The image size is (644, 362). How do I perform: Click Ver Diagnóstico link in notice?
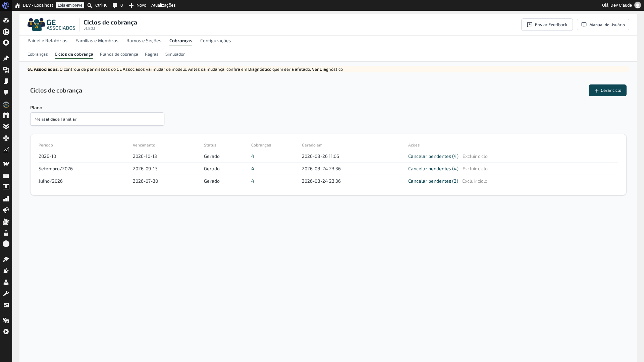coord(327,69)
